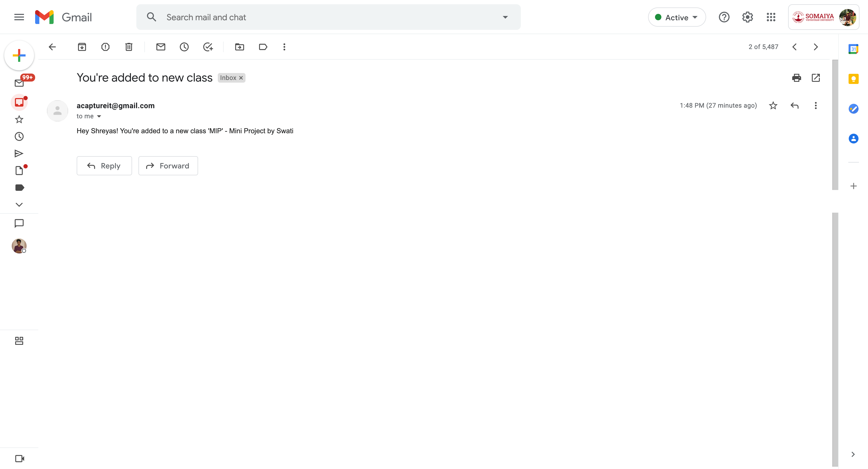Toggle the main menu hamburger icon
Viewport: 868px width, 469px height.
click(x=19, y=17)
